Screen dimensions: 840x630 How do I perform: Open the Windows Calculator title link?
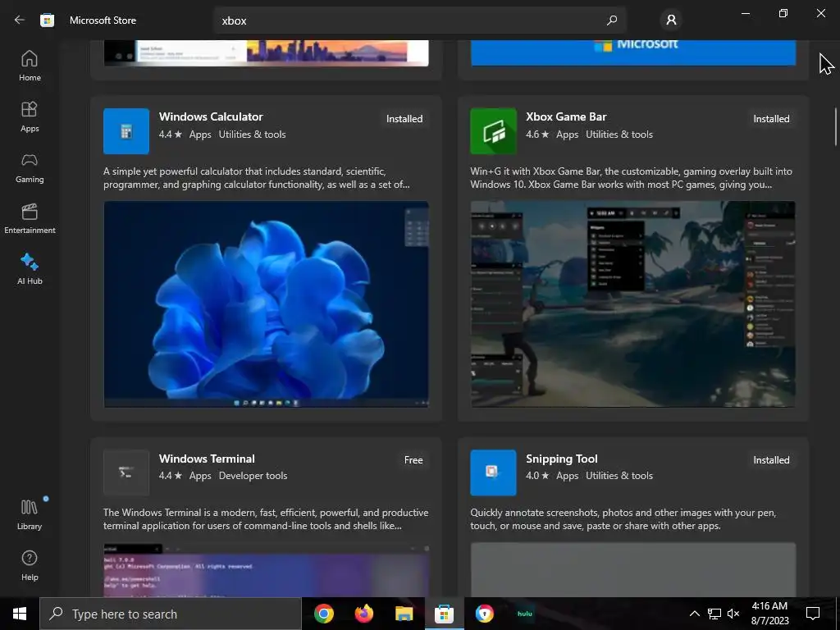click(211, 116)
